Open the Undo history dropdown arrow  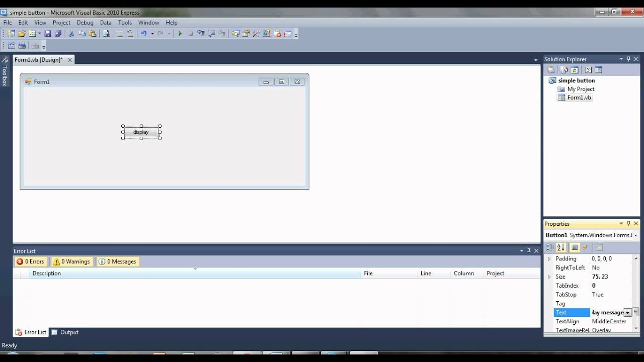tap(152, 34)
